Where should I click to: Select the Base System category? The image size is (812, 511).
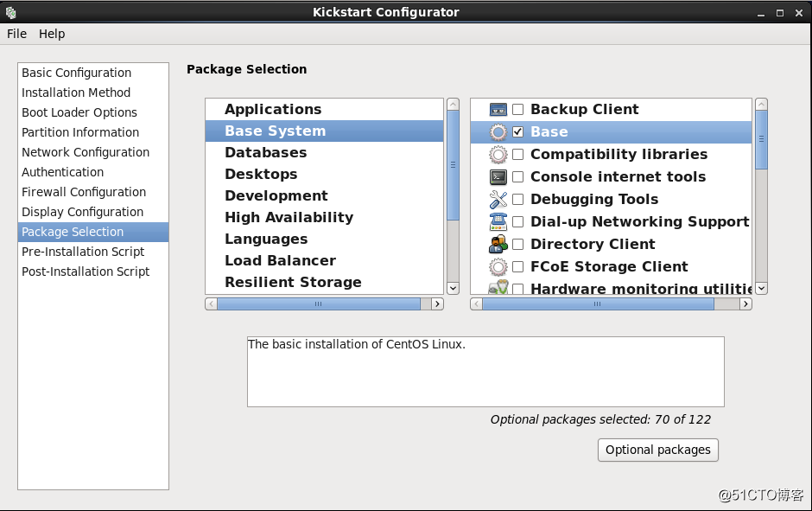click(x=324, y=131)
